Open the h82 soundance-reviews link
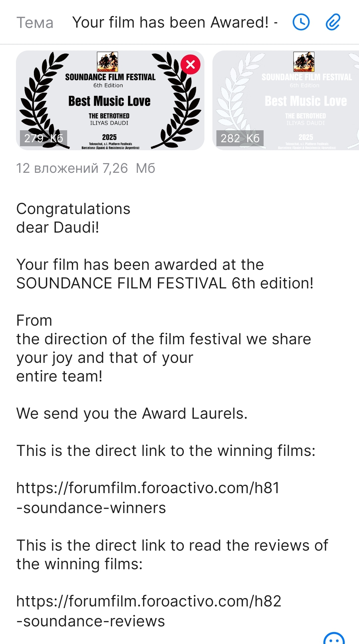 (x=149, y=611)
